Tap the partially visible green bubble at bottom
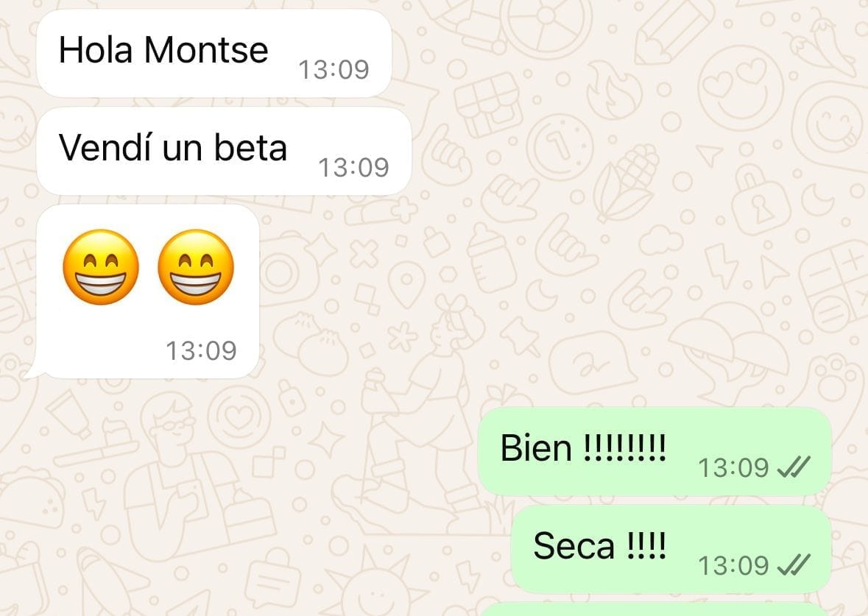 point(655,609)
